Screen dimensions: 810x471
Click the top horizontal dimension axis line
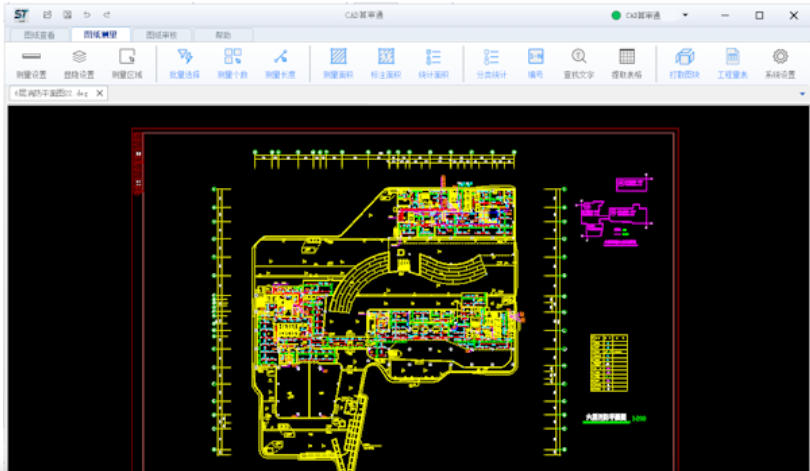click(384, 160)
